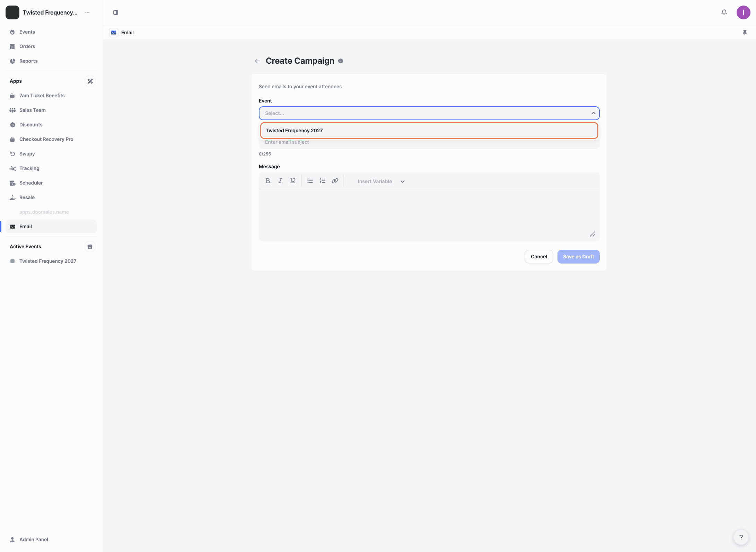Add a hyperlink to the message

[335, 181]
